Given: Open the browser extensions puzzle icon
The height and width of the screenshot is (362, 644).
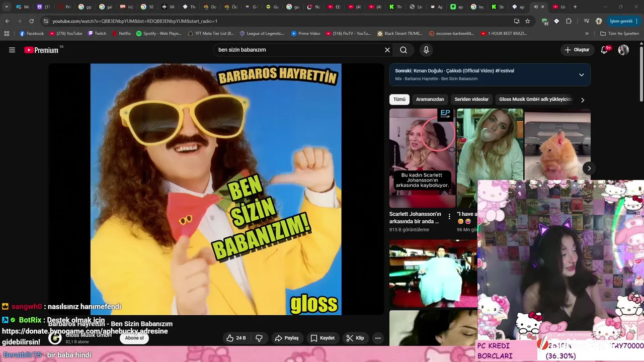Looking at the screenshot, I should pos(569,21).
